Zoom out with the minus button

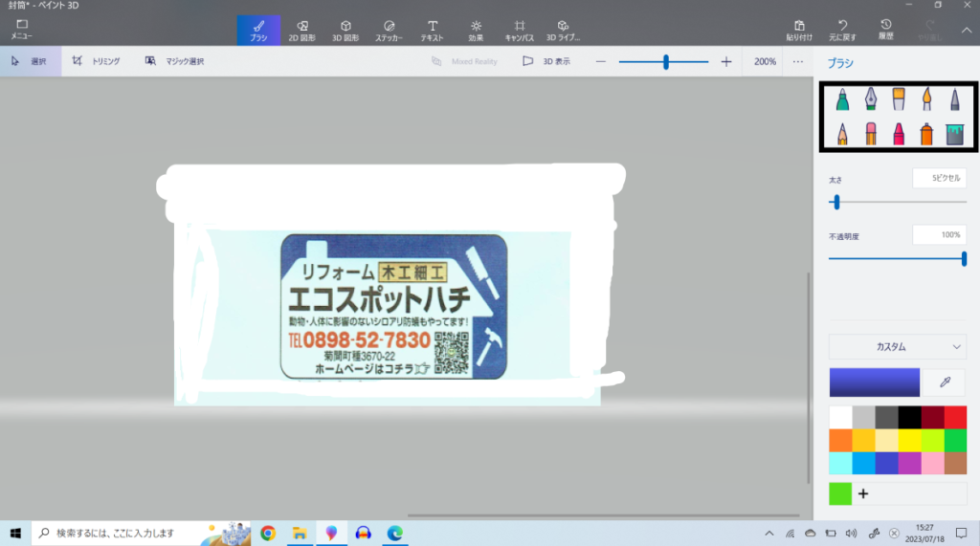(x=601, y=61)
